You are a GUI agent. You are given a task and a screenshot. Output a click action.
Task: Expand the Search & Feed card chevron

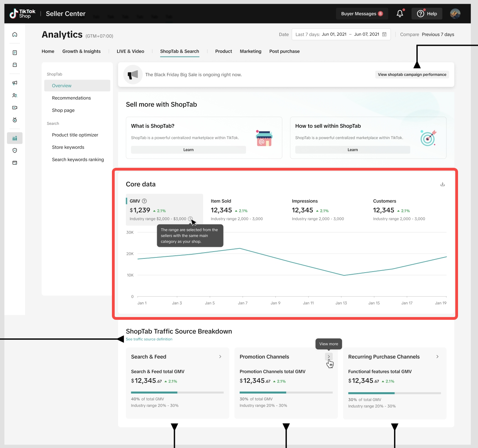coord(220,357)
